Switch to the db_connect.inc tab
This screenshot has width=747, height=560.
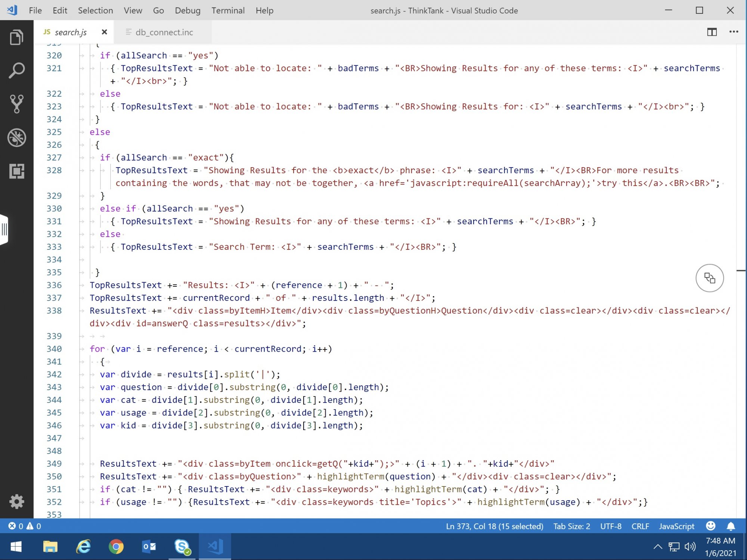coord(164,32)
